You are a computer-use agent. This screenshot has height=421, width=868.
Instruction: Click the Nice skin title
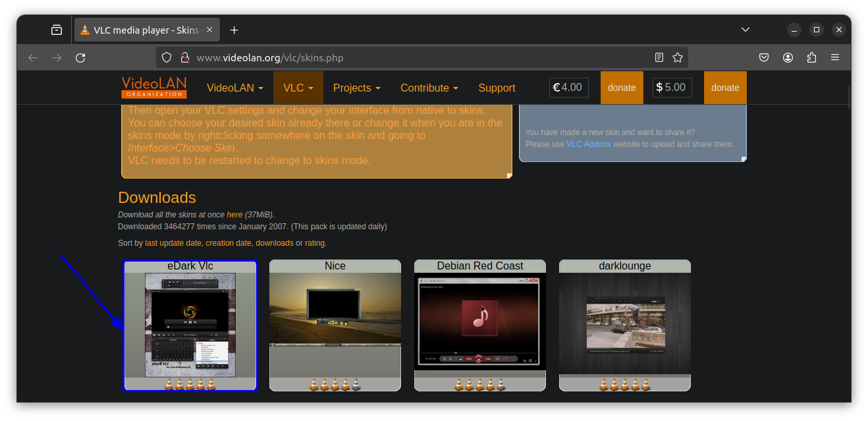click(335, 266)
